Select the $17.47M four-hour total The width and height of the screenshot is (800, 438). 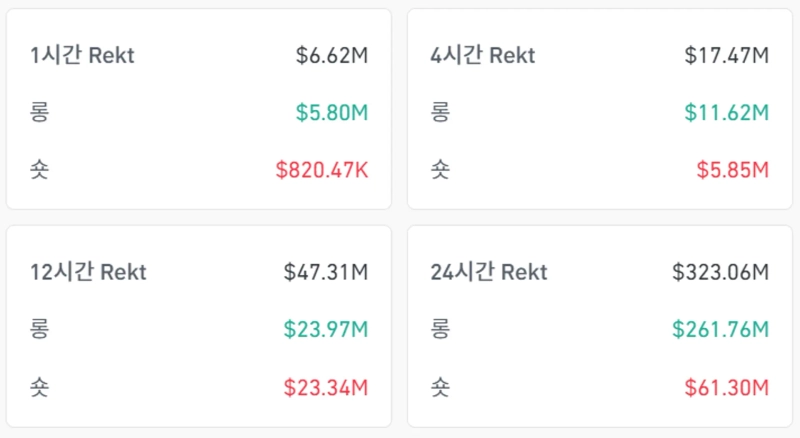pyautogui.click(x=726, y=56)
